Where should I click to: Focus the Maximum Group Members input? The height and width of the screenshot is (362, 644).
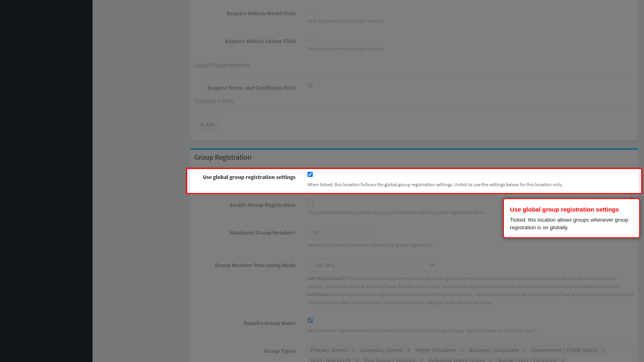(x=340, y=232)
